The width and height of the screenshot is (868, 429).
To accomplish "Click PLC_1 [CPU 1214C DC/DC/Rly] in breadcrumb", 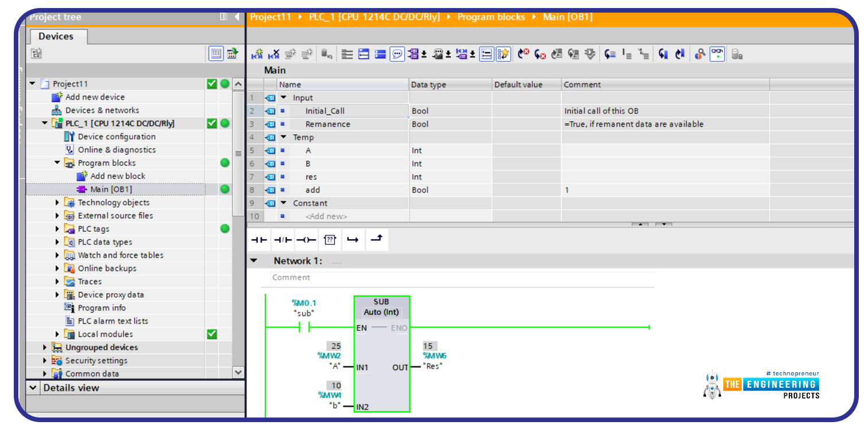I will click(x=374, y=17).
